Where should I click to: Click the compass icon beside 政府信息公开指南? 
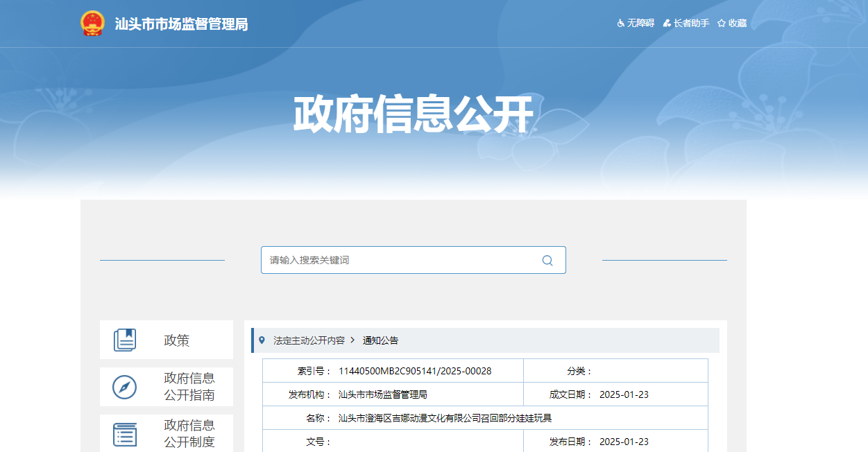[x=123, y=387]
